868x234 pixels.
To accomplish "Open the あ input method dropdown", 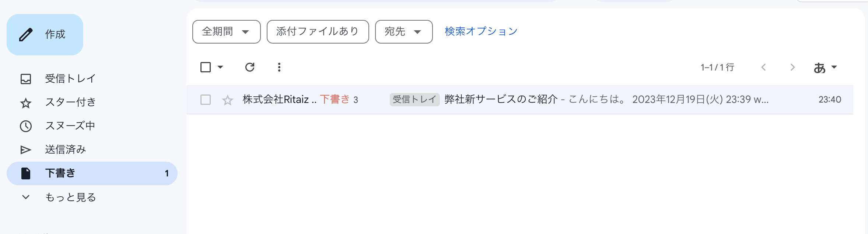I will coord(825,68).
